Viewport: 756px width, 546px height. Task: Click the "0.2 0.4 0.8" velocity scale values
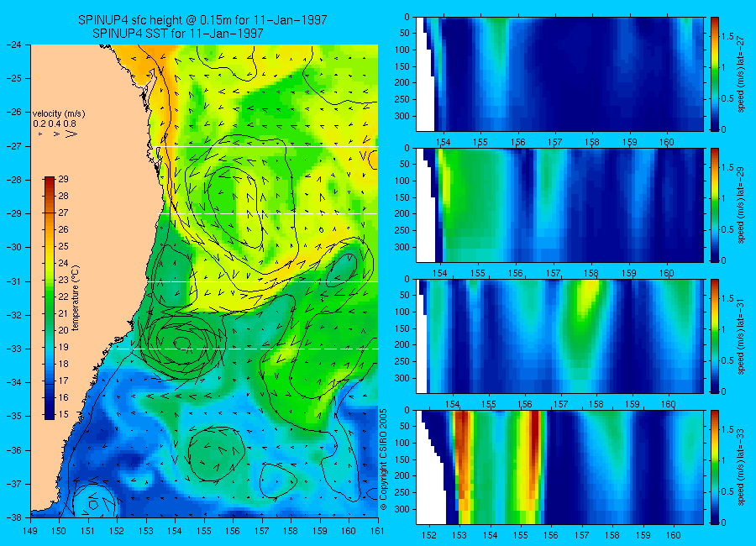(55, 123)
